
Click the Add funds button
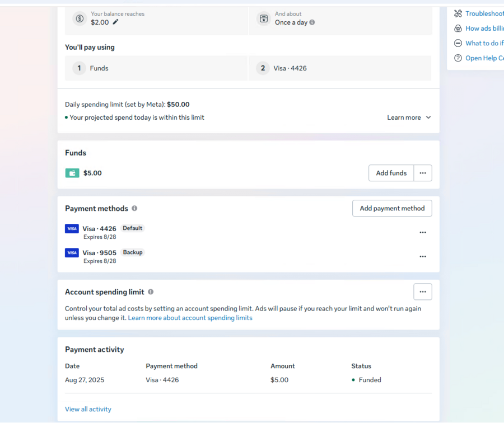[391, 173]
